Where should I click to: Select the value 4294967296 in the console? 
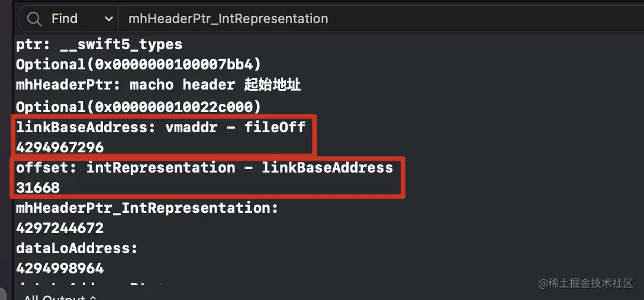[60, 147]
